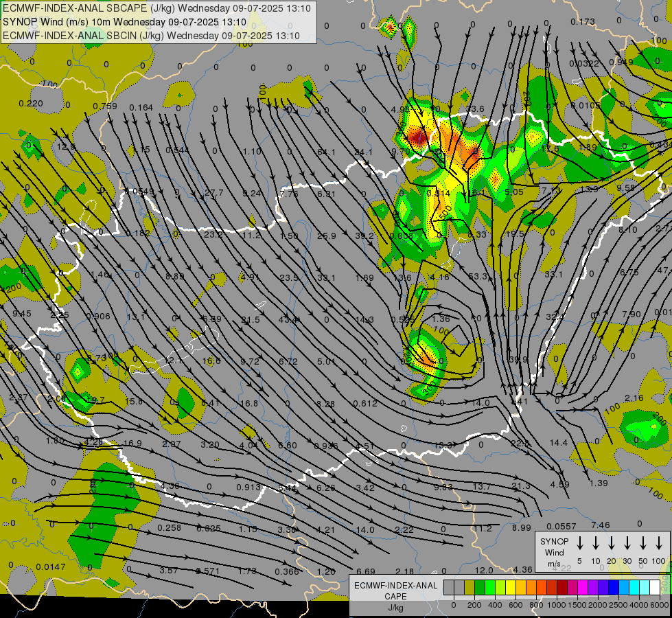Pick the dark red CAPE legend swatch
Screen dimensions: 672x618
562,588
